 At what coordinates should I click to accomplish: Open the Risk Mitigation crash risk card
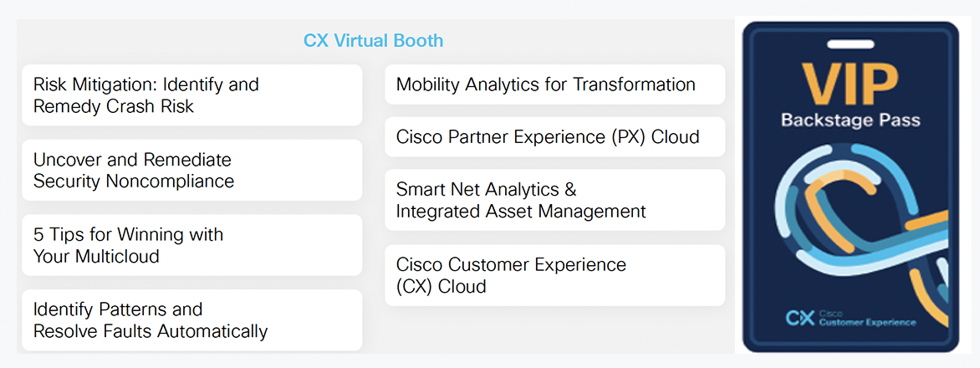(x=191, y=95)
